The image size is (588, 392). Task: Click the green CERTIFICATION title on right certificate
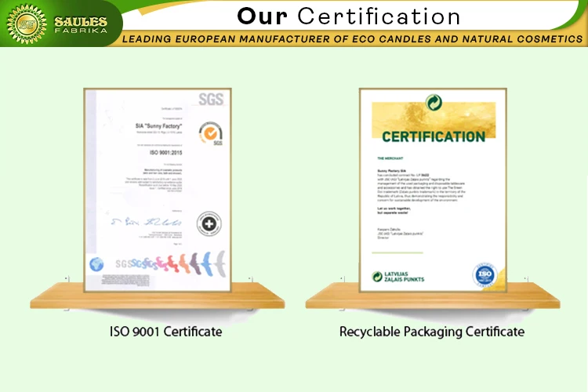[x=434, y=137]
